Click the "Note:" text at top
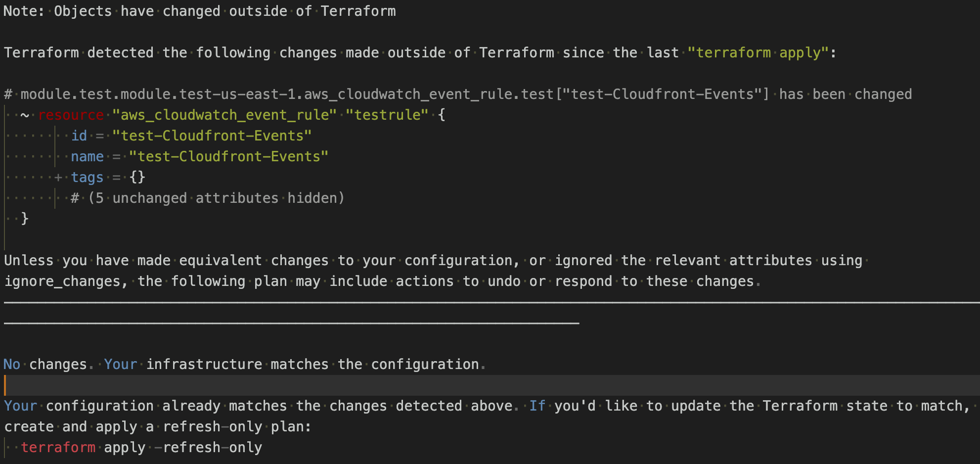The width and height of the screenshot is (980, 464). 24,11
